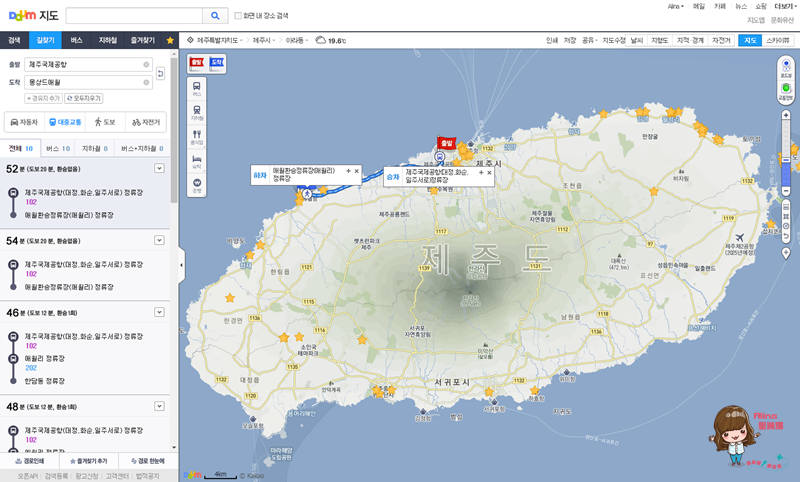Show banks with the won coin map icon

[x=197, y=185]
